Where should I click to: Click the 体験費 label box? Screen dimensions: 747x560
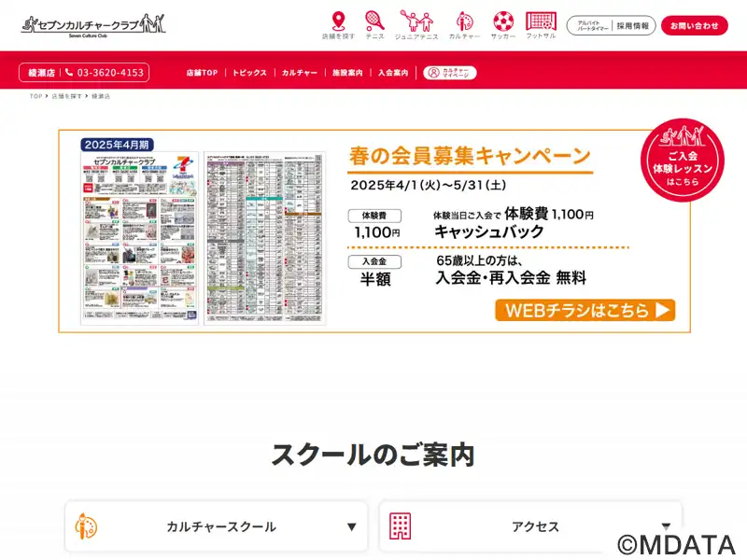(374, 216)
